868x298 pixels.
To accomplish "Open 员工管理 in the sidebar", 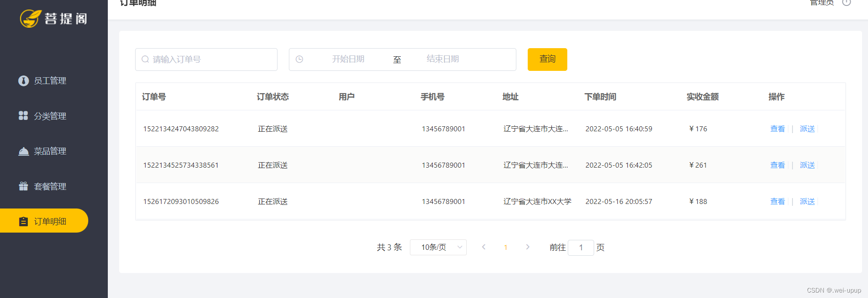I will (x=44, y=80).
